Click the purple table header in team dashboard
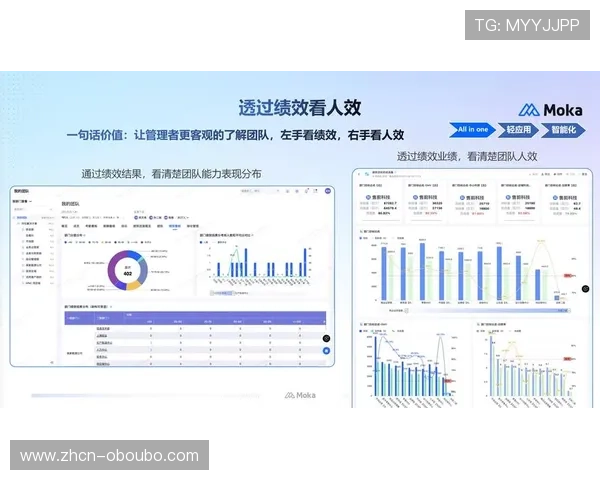The image size is (600, 480). point(195,318)
